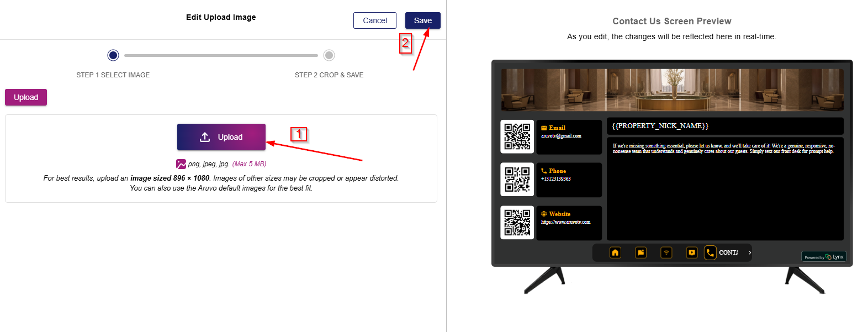Click the large gradient Upload button
The height and width of the screenshot is (332, 868).
221,137
